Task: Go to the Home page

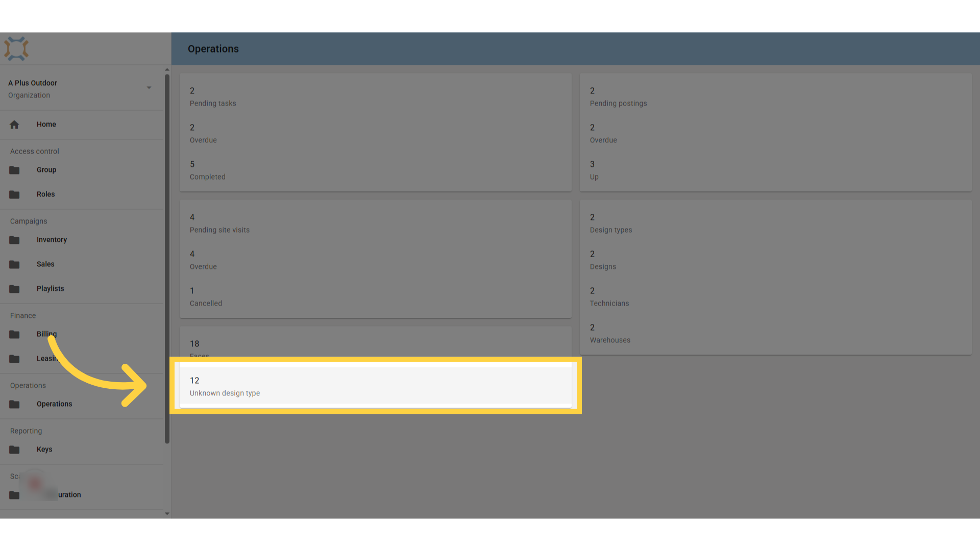Action: click(82, 124)
